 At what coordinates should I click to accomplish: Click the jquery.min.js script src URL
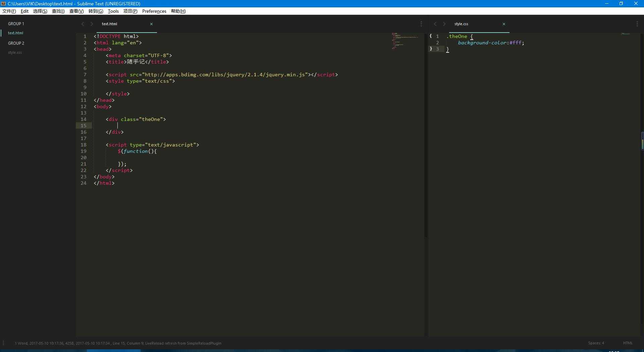225,75
